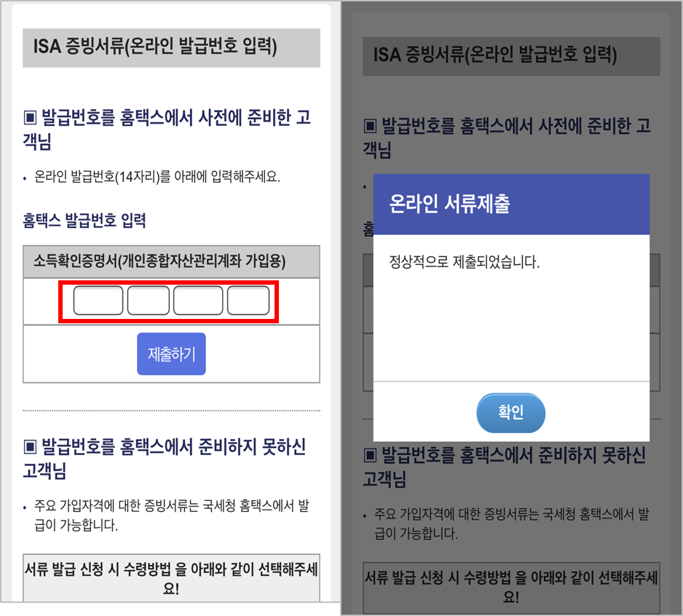
Task: Focus the second 발급번호 input box
Action: (x=148, y=300)
